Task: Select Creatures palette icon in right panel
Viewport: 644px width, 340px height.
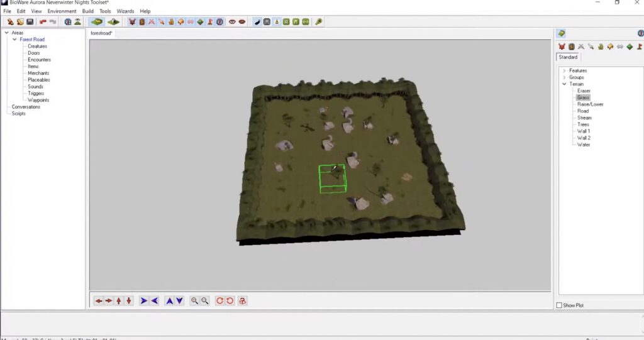Action: 562,47
